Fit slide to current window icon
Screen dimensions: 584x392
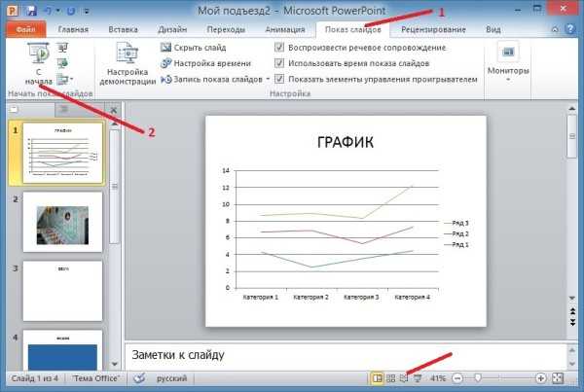pos(558,378)
